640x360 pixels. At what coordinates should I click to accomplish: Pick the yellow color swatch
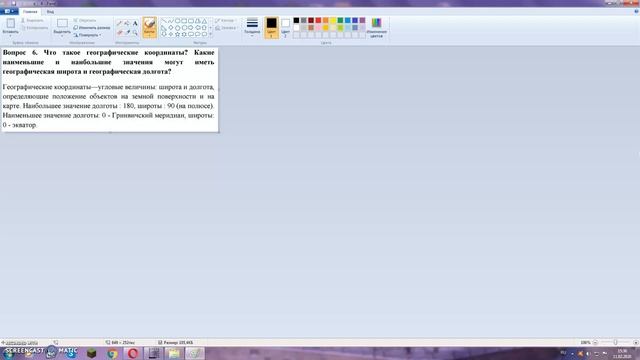tap(333, 20)
